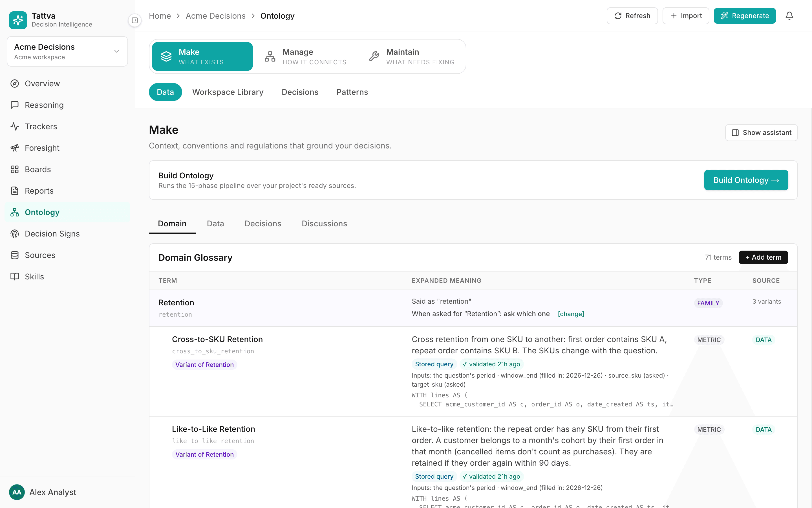Open the Decisions sub-tab under Build Ontology
The image size is (812, 508).
(x=263, y=224)
